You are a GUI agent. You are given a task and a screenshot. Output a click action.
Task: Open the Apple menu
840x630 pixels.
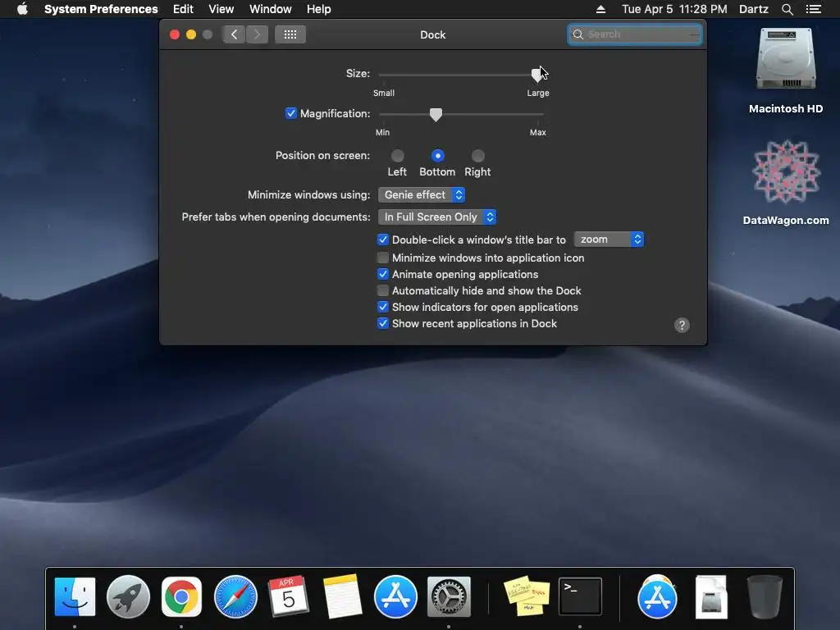[22, 9]
